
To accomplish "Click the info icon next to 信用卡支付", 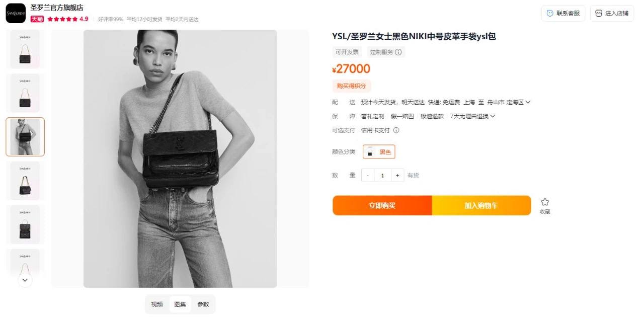I will tap(396, 130).
